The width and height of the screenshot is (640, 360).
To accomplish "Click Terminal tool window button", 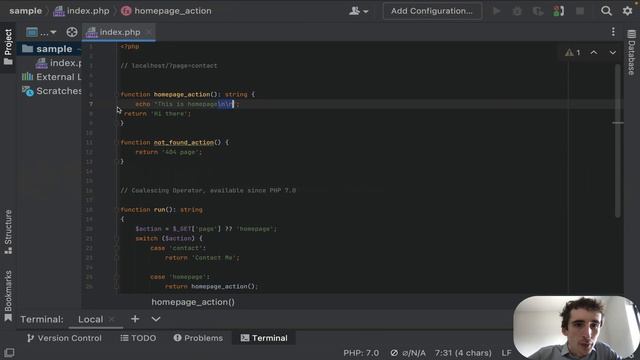I will [x=264, y=338].
